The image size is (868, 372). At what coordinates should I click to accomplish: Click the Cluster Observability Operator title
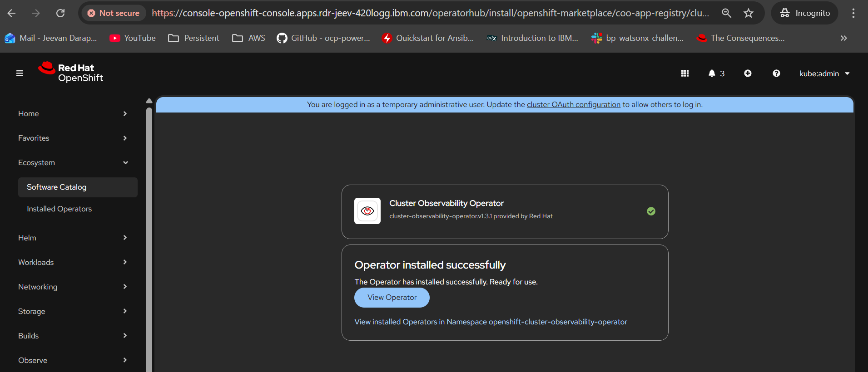click(x=446, y=203)
